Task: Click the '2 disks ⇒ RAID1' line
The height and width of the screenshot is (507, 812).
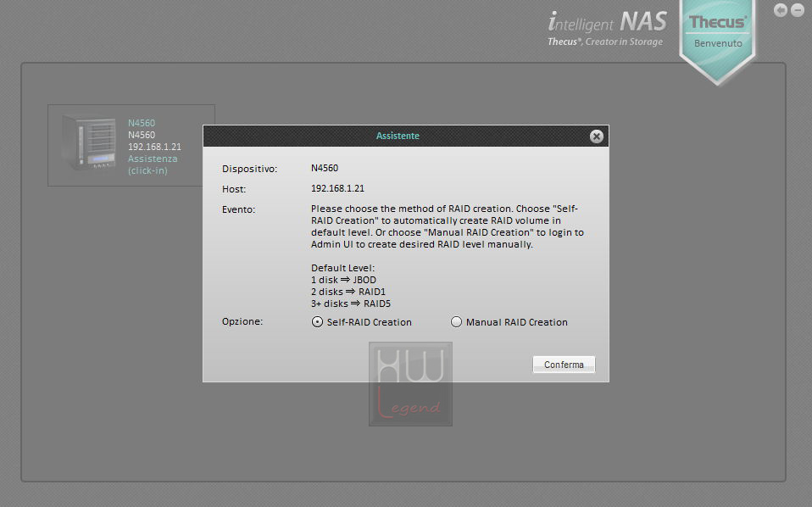Action: click(348, 292)
